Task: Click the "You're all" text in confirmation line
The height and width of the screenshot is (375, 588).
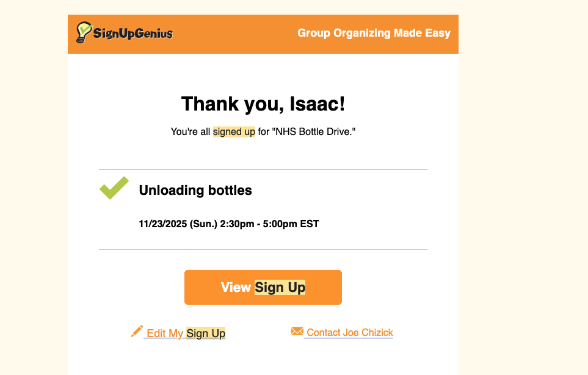Action: tap(191, 131)
